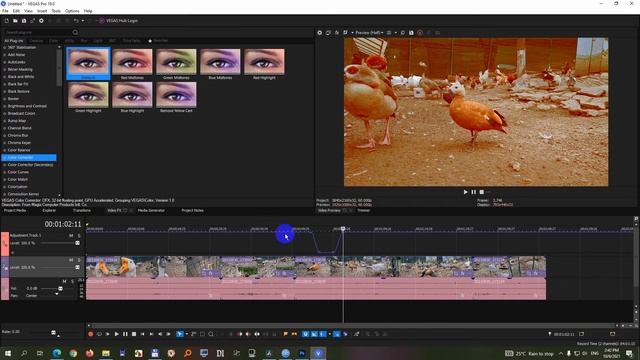Click the Save project icon

click(x=24, y=20)
